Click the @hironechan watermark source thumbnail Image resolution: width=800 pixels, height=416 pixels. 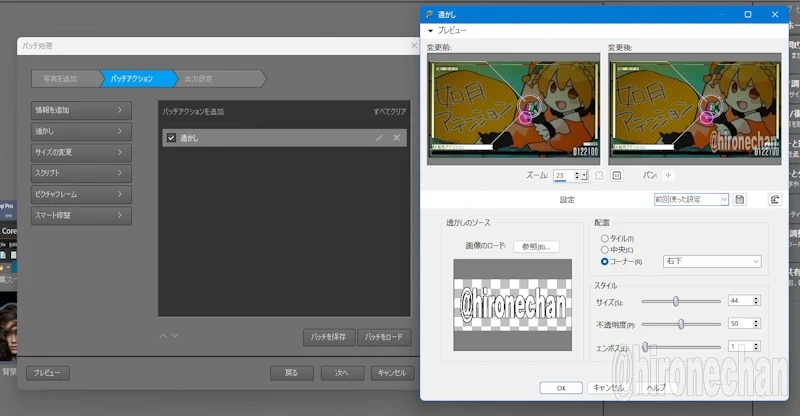(512, 305)
